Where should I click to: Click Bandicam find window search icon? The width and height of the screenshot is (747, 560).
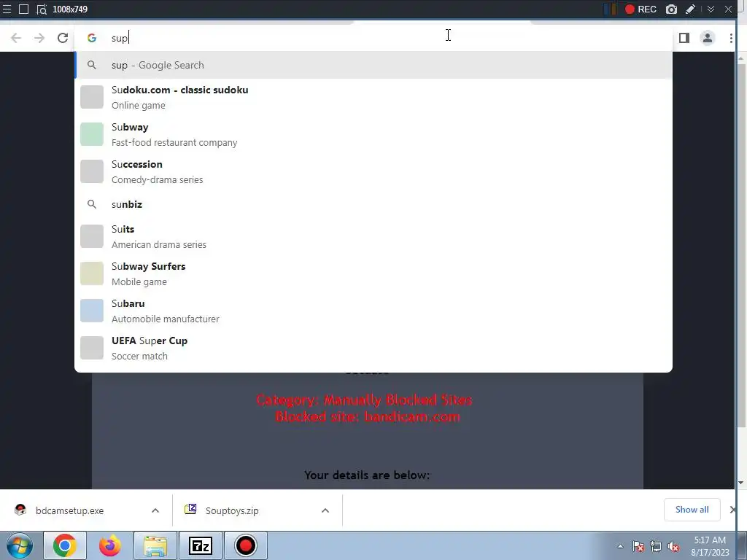click(42, 9)
